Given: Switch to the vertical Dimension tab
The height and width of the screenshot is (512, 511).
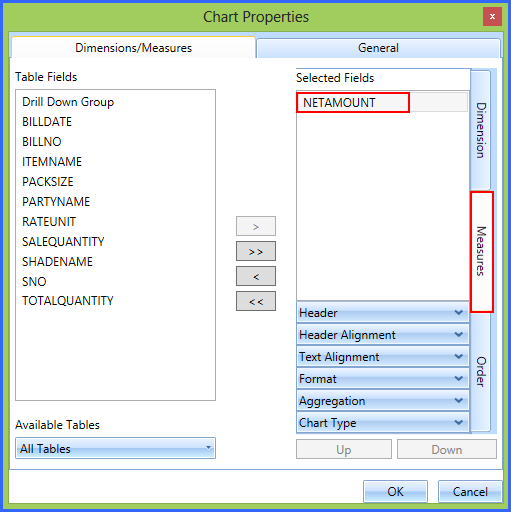Looking at the screenshot, I should [x=481, y=130].
